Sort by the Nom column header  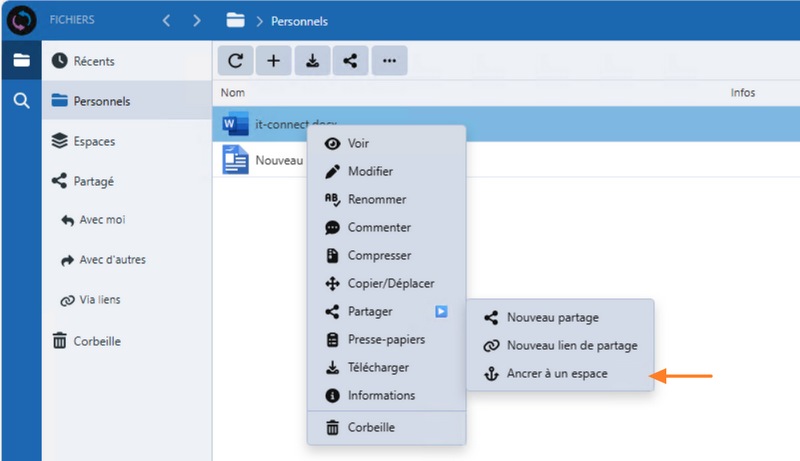[233, 93]
